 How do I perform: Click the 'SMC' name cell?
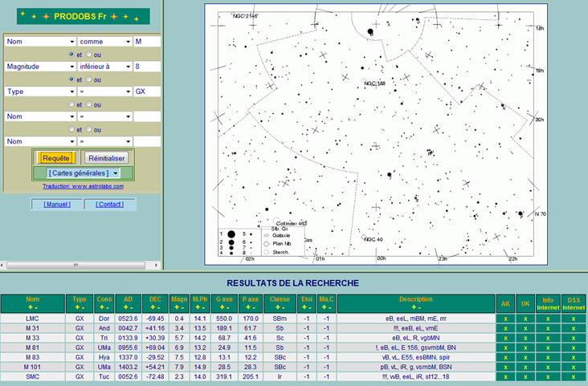click(x=33, y=377)
